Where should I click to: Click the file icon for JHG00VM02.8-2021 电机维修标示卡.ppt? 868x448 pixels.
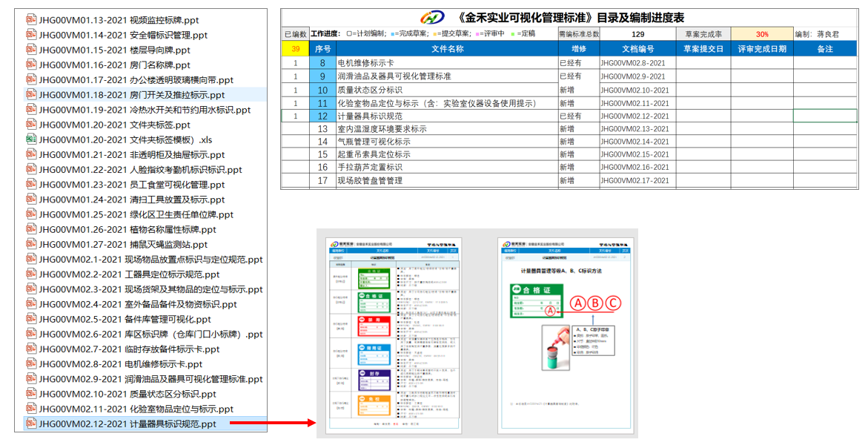31,364
